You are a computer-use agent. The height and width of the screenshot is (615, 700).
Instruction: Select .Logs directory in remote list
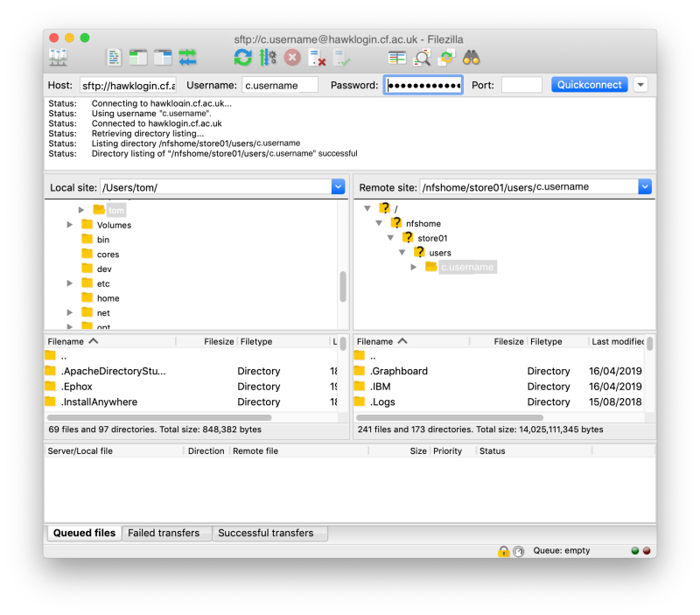499,402
